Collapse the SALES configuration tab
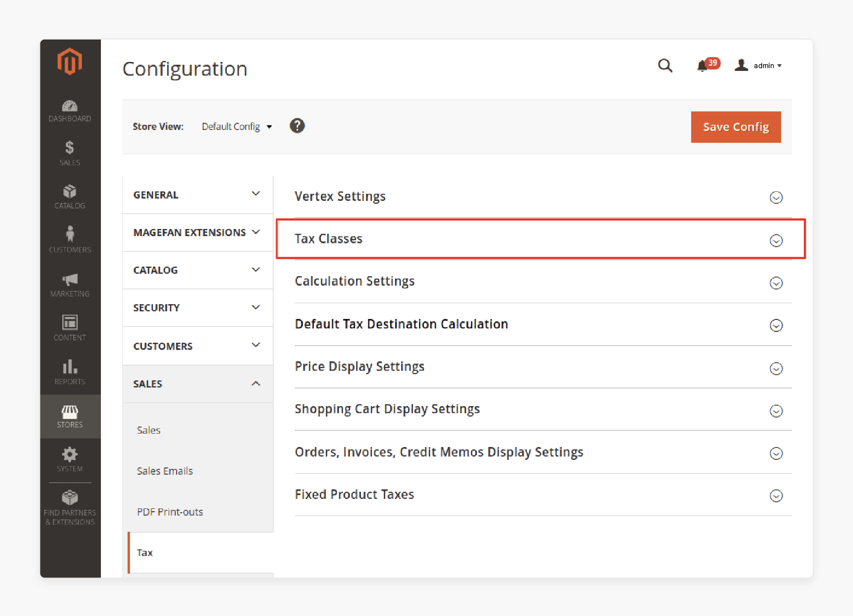The height and width of the screenshot is (616, 853). pos(198,384)
